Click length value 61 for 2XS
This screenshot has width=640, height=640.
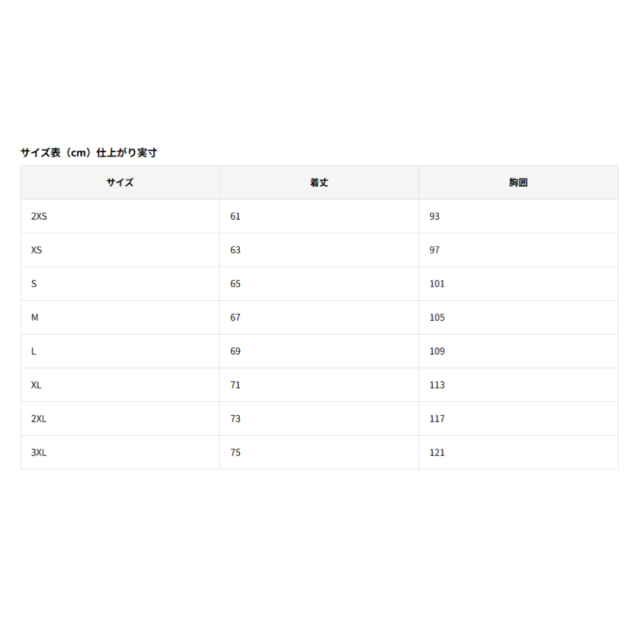[235, 216]
